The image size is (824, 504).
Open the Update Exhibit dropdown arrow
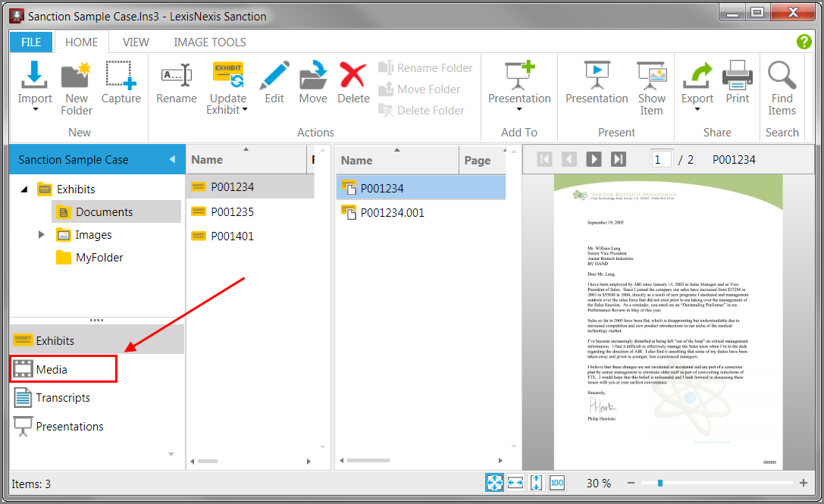(x=245, y=110)
